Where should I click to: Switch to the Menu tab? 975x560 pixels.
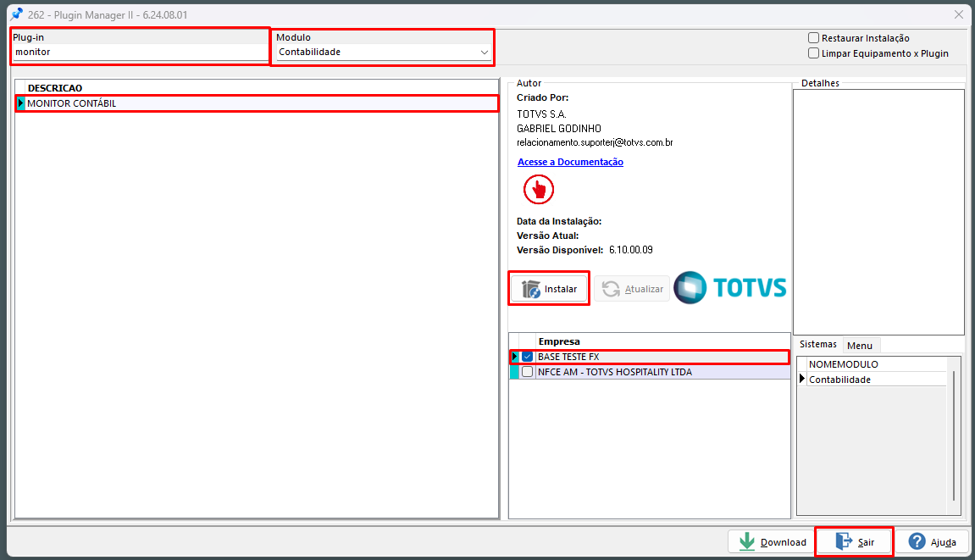pos(860,346)
